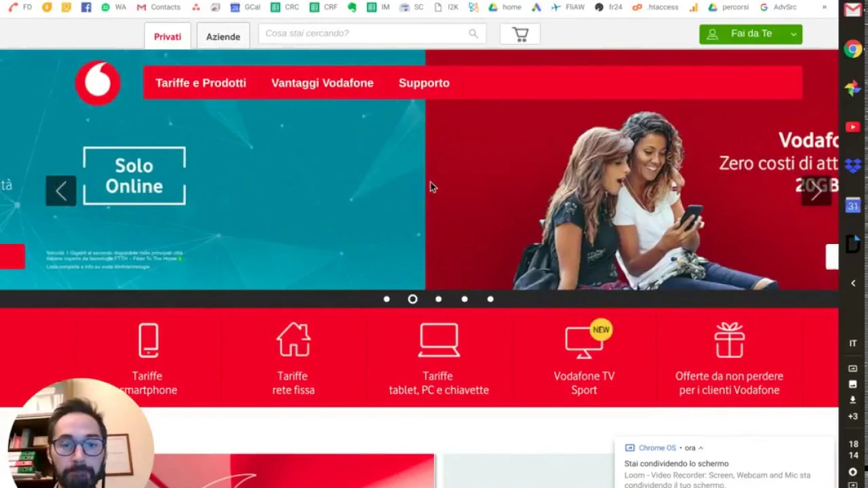Switch to Privati tab
Image resolution: width=868 pixels, height=488 pixels.
click(x=167, y=37)
